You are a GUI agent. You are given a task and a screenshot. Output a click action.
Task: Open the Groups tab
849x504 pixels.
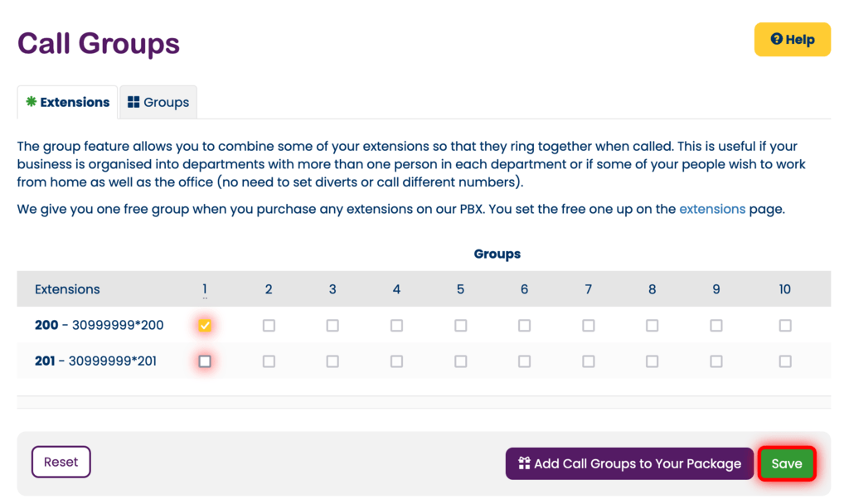[158, 103]
